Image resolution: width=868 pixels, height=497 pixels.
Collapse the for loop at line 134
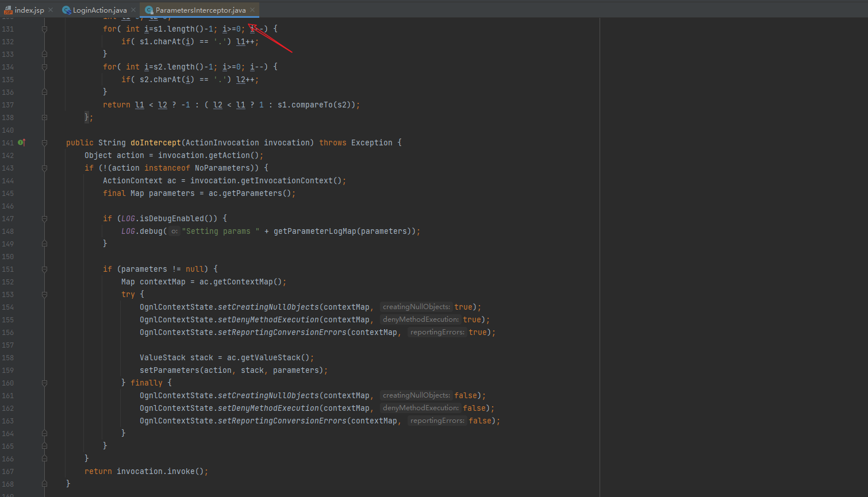click(x=44, y=67)
